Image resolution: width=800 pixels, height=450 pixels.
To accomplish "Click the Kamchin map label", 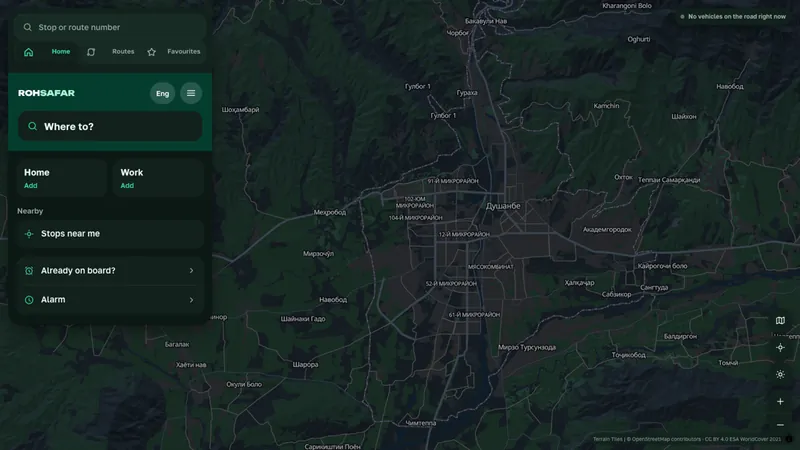I will [606, 106].
